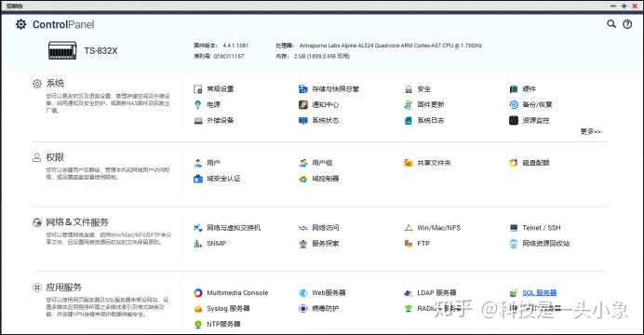Launch Multimedia Console
This screenshot has width=644, height=335.
(x=231, y=293)
